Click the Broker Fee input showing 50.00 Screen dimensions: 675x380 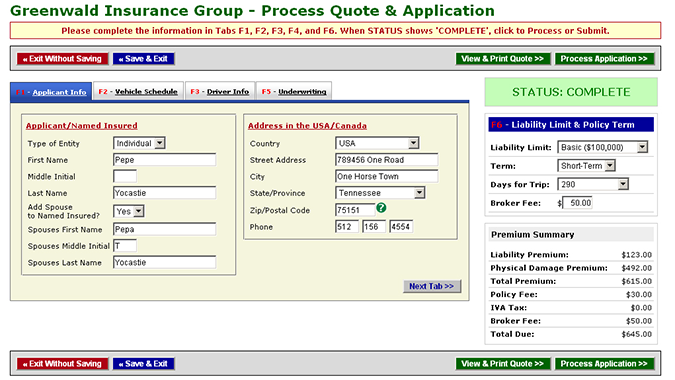[577, 203]
